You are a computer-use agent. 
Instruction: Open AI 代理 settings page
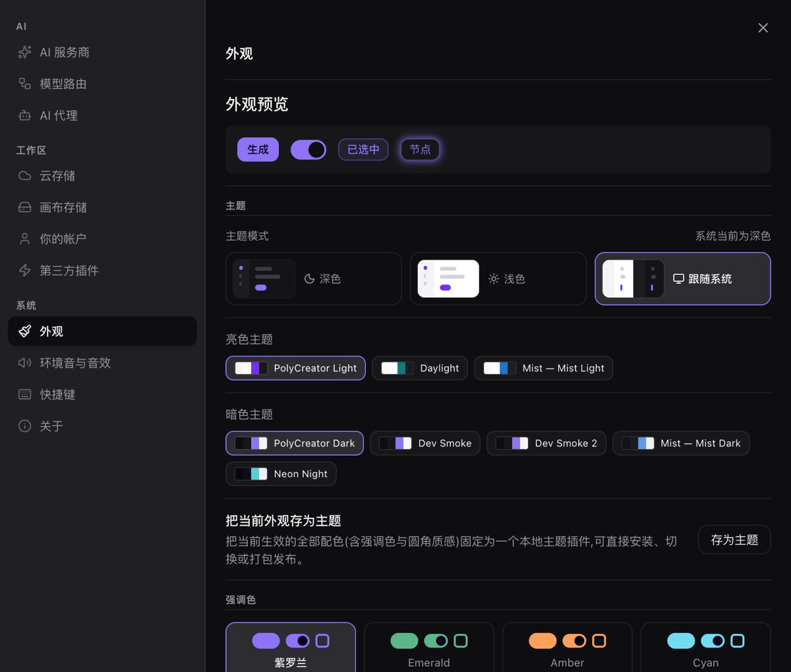(102, 115)
